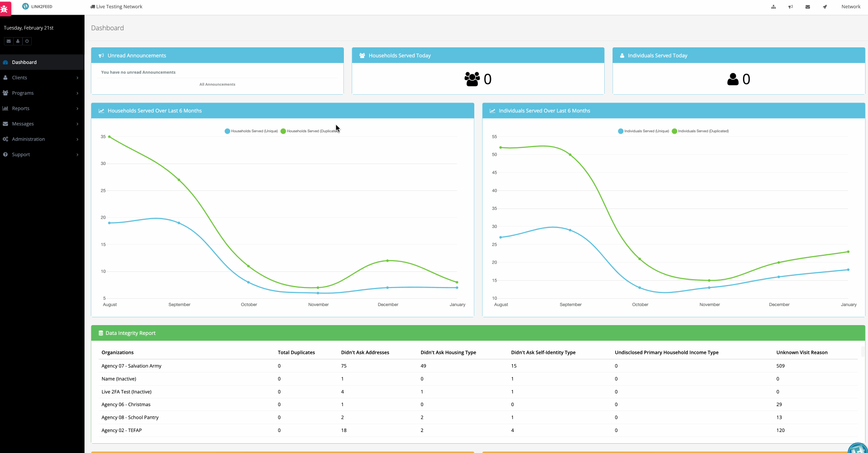Select Dashboard in the sidebar

coord(24,62)
